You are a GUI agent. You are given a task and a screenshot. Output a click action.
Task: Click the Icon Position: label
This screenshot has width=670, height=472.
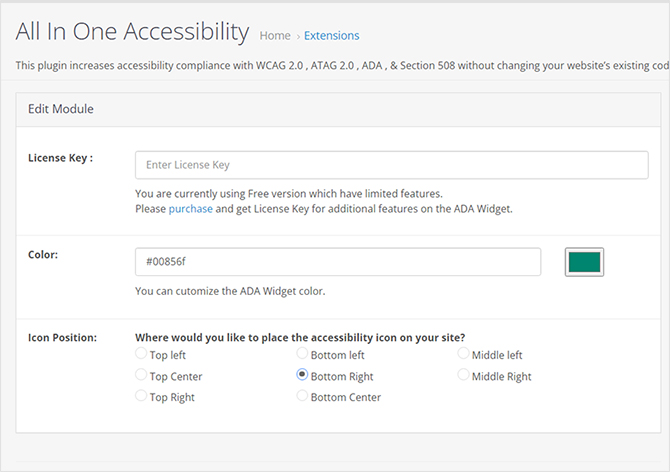(x=62, y=337)
